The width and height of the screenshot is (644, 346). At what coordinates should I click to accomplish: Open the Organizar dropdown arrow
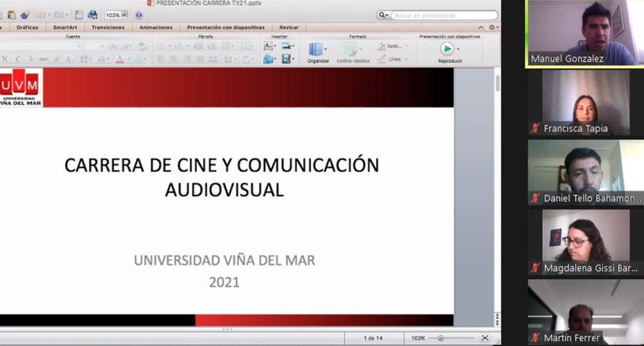click(326, 49)
